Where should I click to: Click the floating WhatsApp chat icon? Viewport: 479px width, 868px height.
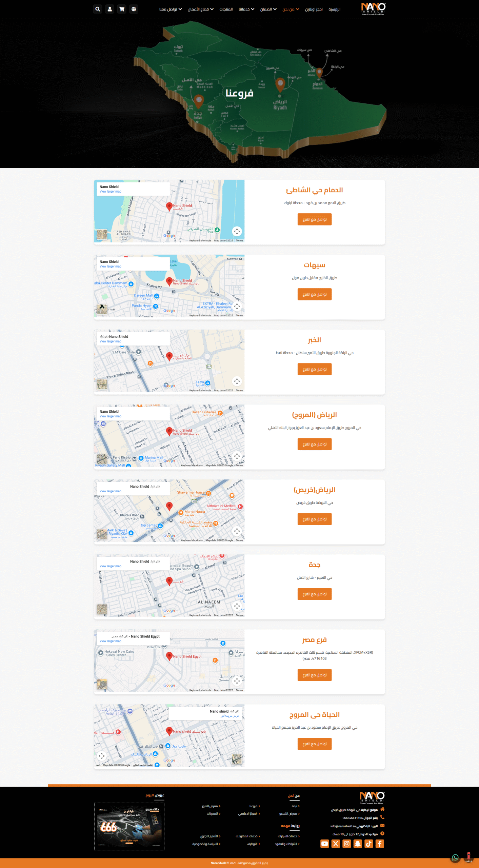click(x=455, y=857)
